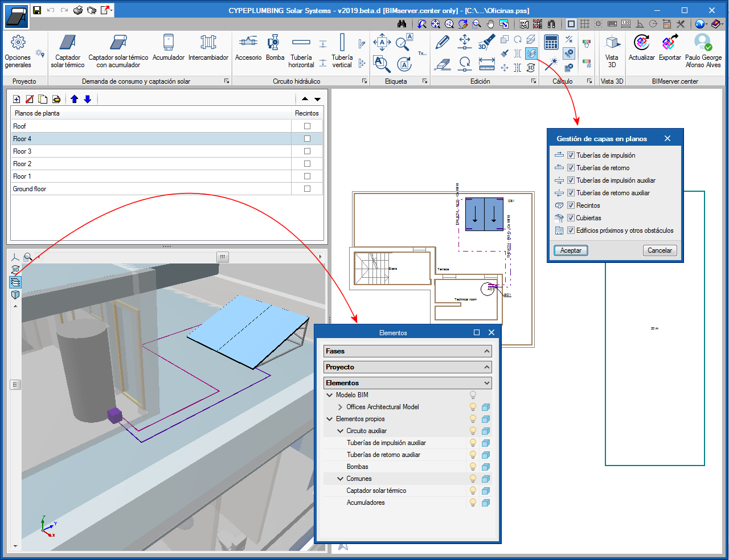Uncheck Recintos layer checkbox
The width and height of the screenshot is (729, 560).
[571, 205]
